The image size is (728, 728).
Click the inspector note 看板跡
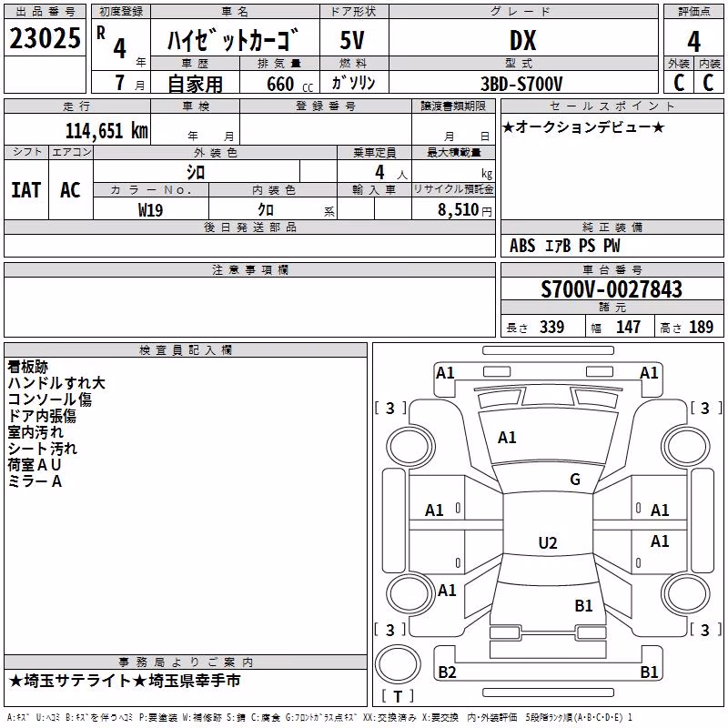tap(28, 367)
